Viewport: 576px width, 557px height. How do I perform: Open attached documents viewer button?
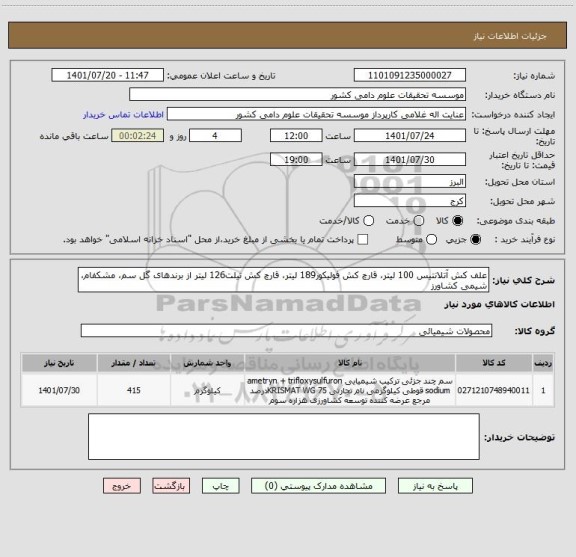[318, 486]
